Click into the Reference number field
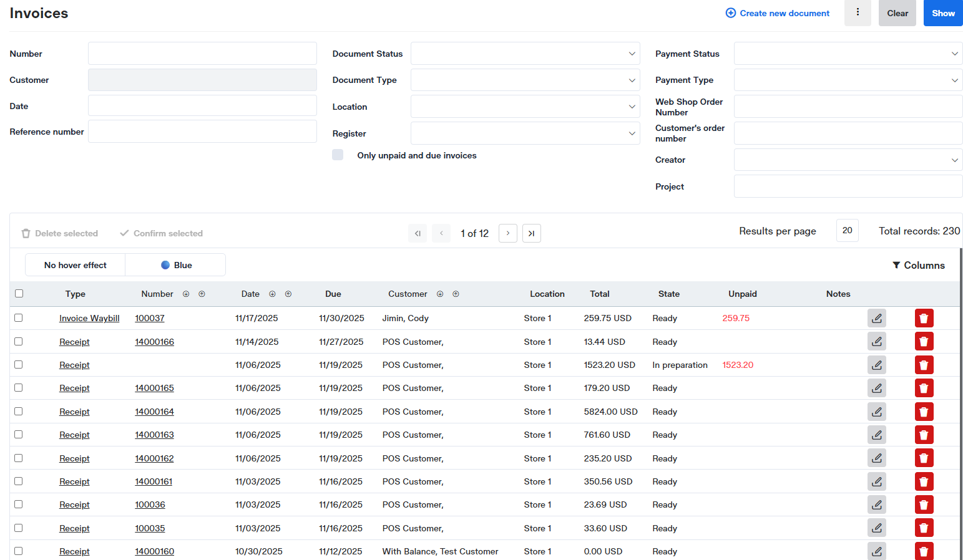 point(202,132)
